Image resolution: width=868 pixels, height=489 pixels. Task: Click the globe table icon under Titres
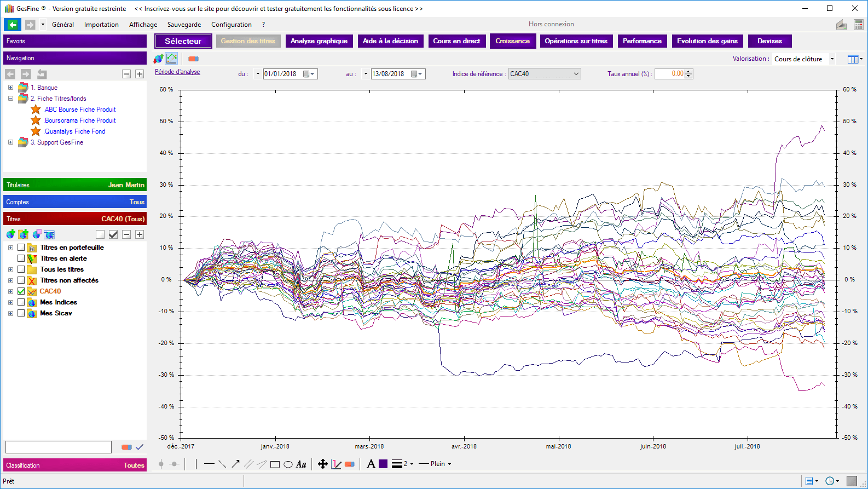coord(50,234)
